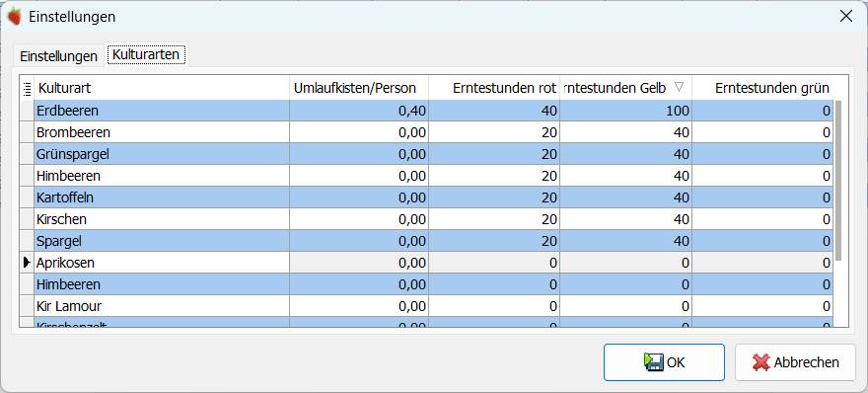Click the Kir Lamour Kulturart cell
Screen dimensions: 868x393
coord(162,306)
